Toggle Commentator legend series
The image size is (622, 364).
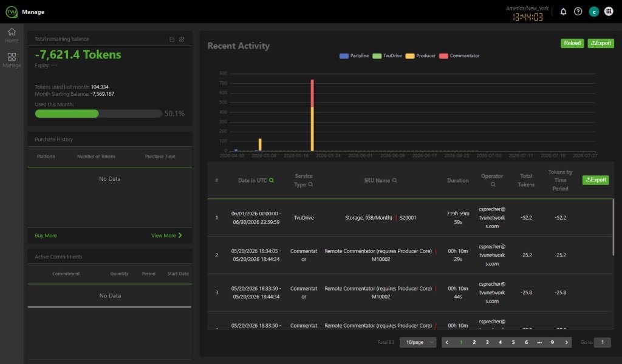click(x=459, y=56)
